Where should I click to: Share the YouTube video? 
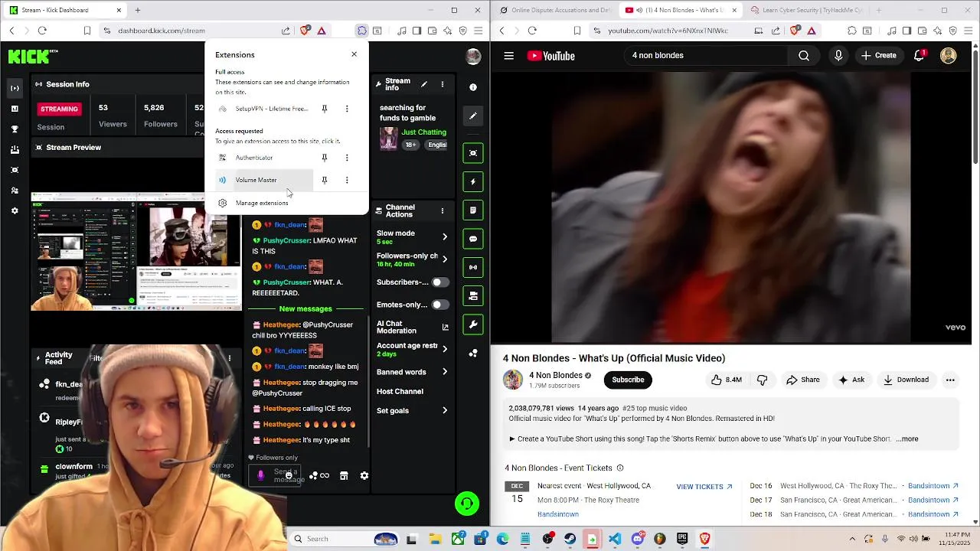tap(803, 380)
